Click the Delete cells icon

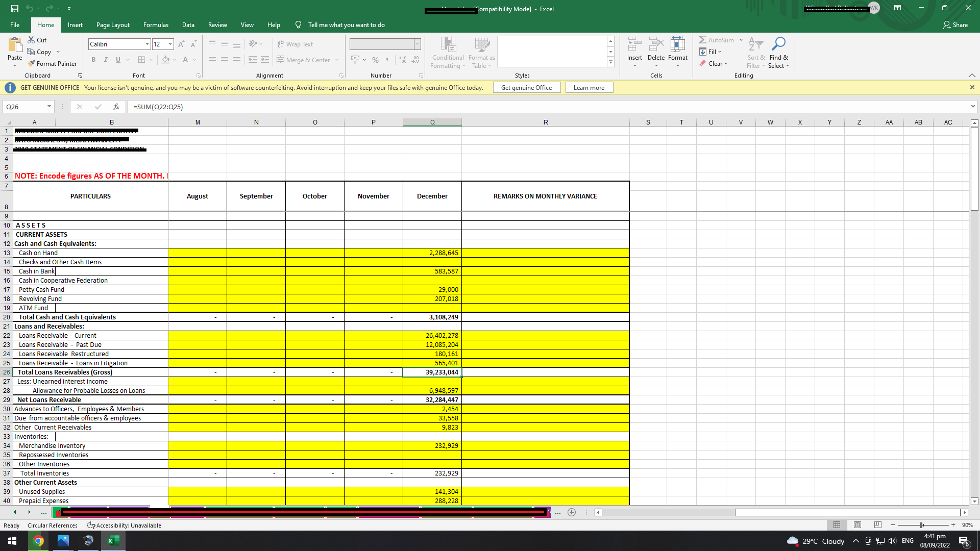pyautogui.click(x=656, y=44)
